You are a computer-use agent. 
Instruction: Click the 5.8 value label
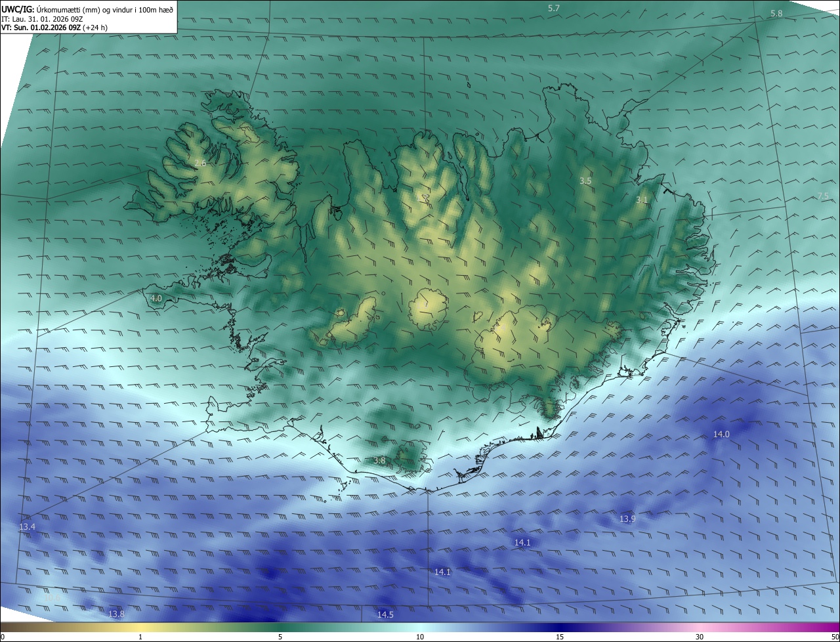[x=776, y=13]
